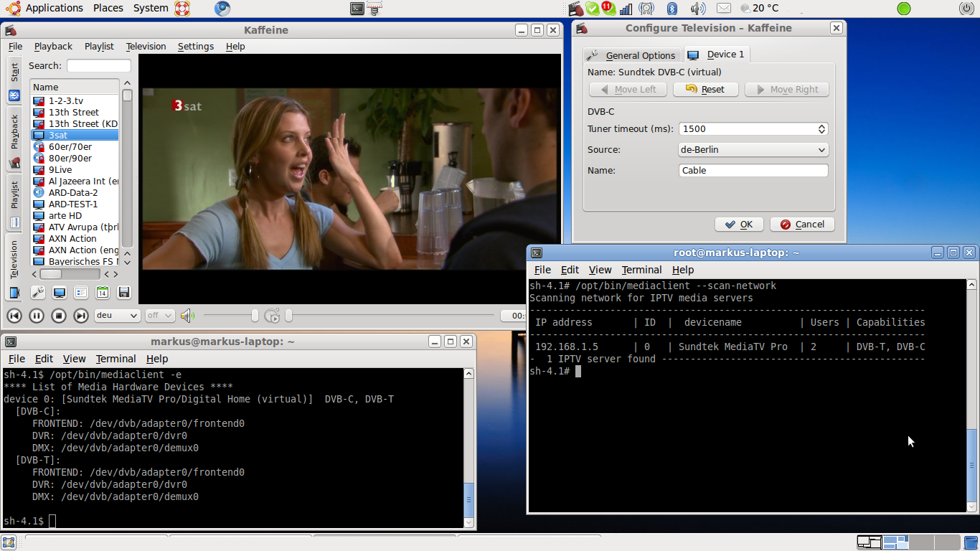
Task: Click the Bluetooth tray icon
Action: [672, 9]
